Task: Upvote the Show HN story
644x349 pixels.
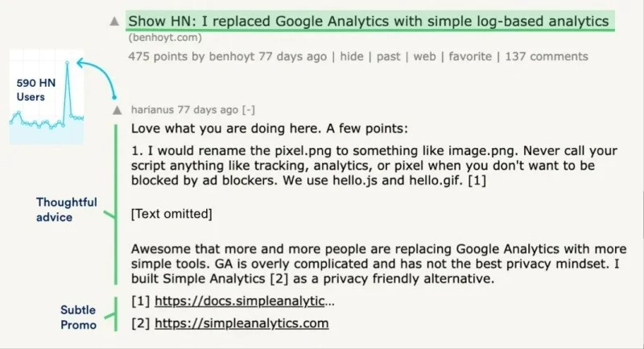Action: [x=115, y=21]
